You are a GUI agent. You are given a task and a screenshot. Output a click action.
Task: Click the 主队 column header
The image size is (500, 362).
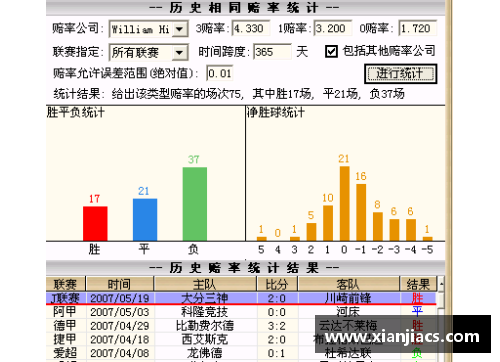pos(205,284)
